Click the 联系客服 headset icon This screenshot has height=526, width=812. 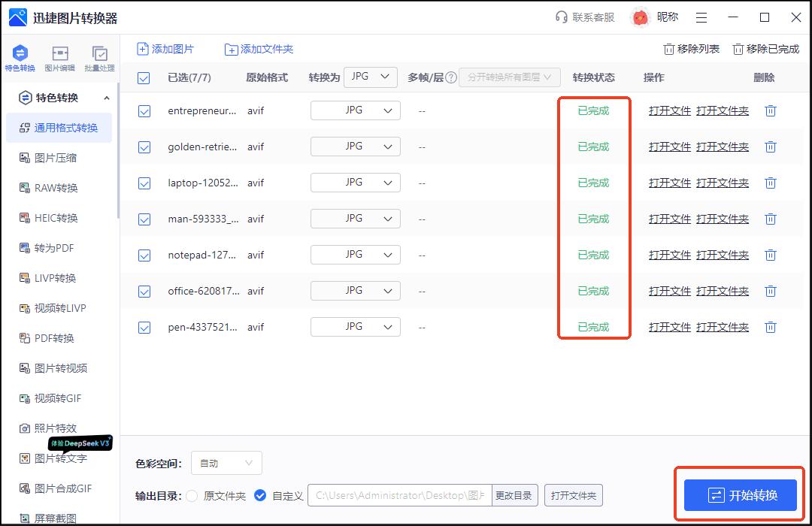click(561, 17)
